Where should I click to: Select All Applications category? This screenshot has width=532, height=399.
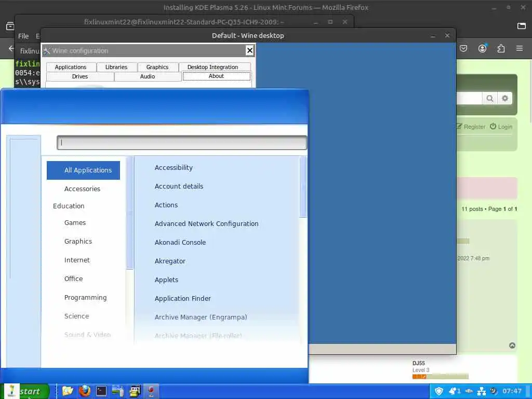tap(84, 170)
